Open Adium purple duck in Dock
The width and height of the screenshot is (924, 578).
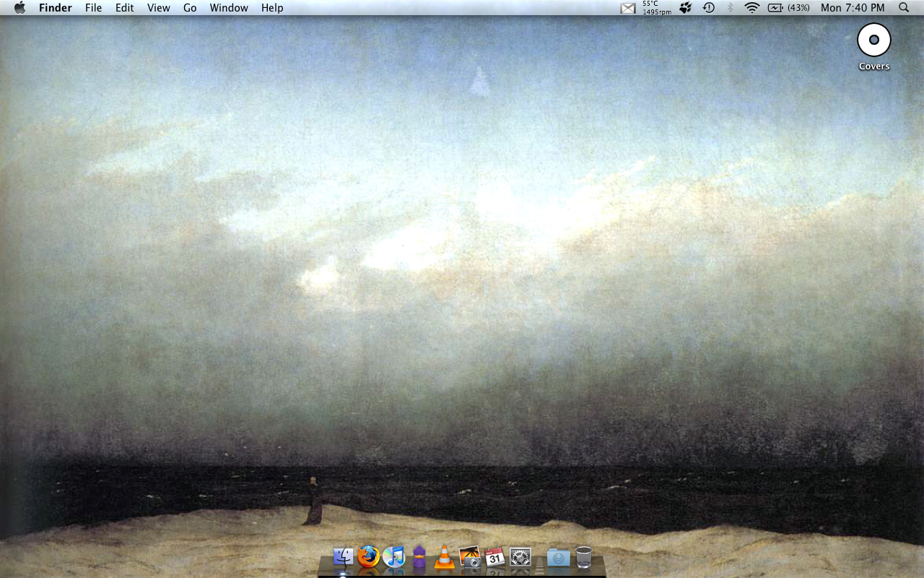click(419, 557)
